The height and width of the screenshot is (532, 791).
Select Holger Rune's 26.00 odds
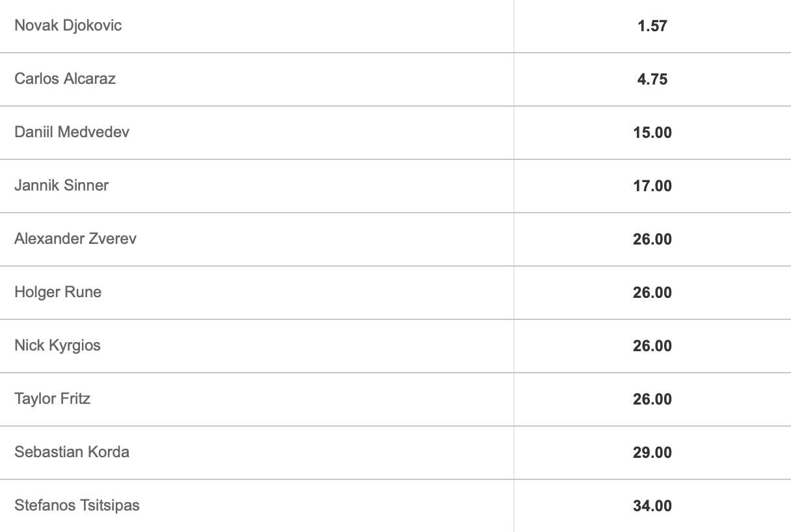[652, 293]
